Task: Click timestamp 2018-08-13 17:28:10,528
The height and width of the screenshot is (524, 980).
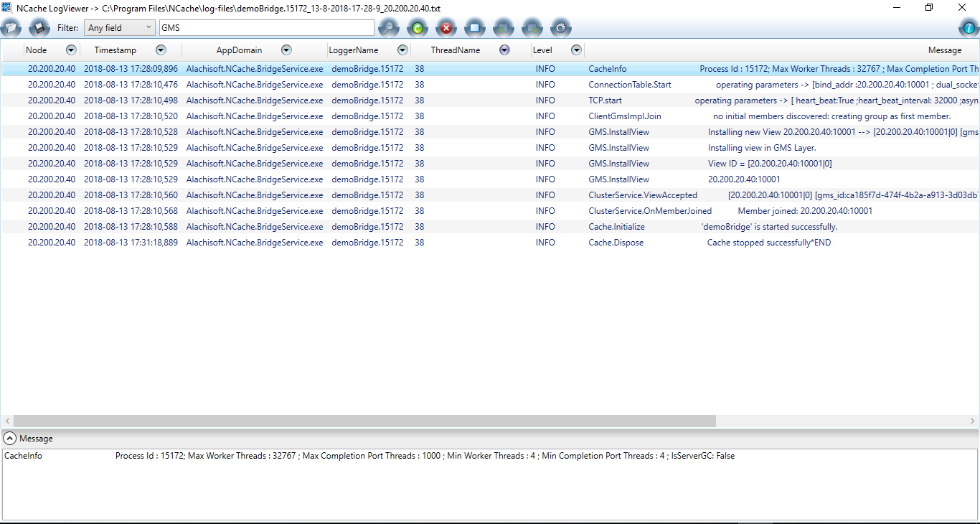Action: (x=131, y=132)
